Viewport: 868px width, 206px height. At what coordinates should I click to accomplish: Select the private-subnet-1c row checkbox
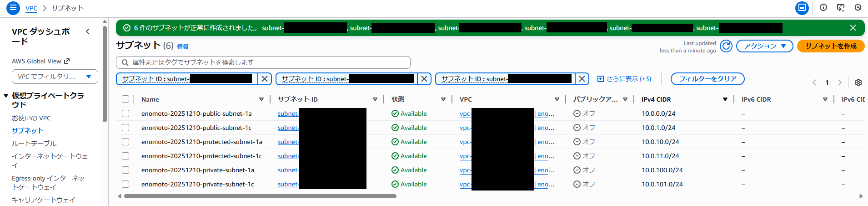click(x=125, y=184)
